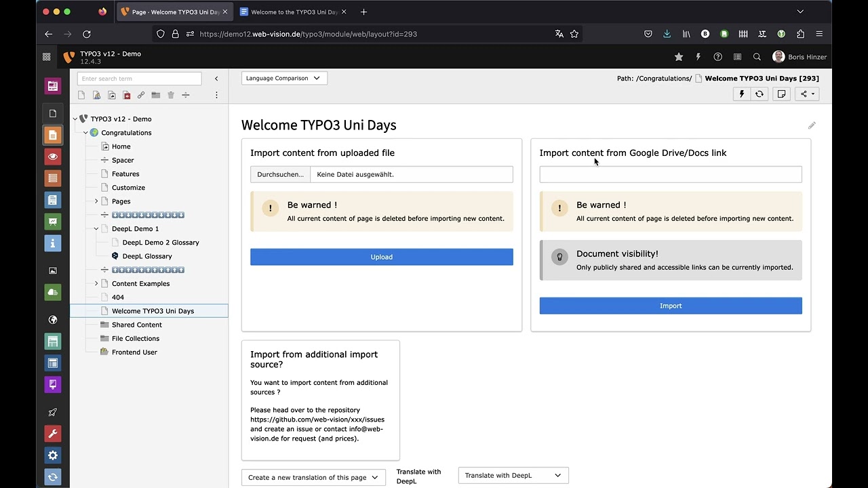Open the Boris Hinzer user menu
The height and width of the screenshot is (488, 868).
tap(800, 57)
